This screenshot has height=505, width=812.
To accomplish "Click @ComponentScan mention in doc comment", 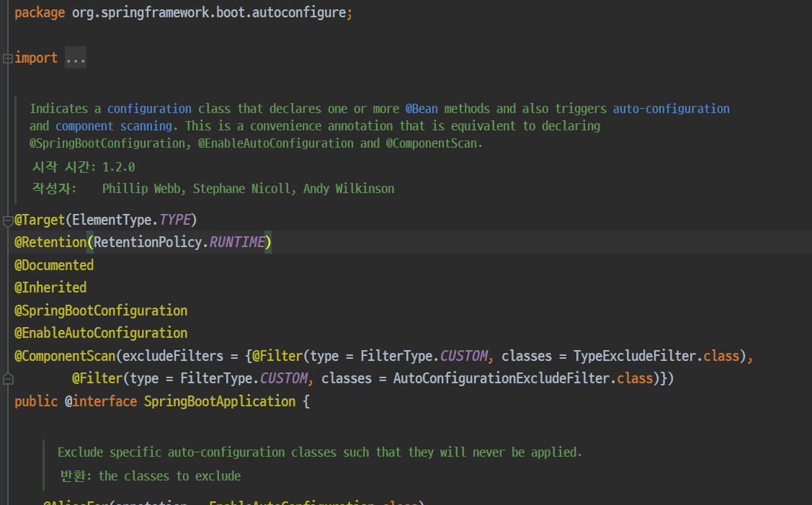I will (432, 143).
